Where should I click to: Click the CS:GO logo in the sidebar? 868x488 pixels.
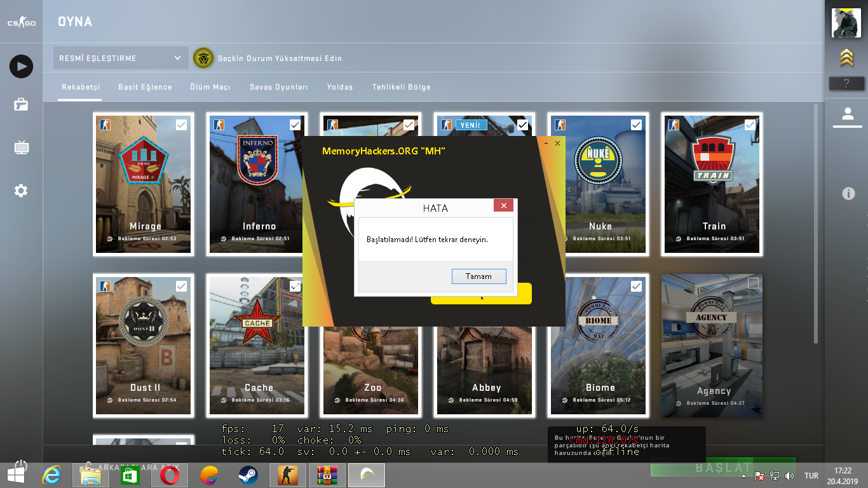[x=21, y=23]
